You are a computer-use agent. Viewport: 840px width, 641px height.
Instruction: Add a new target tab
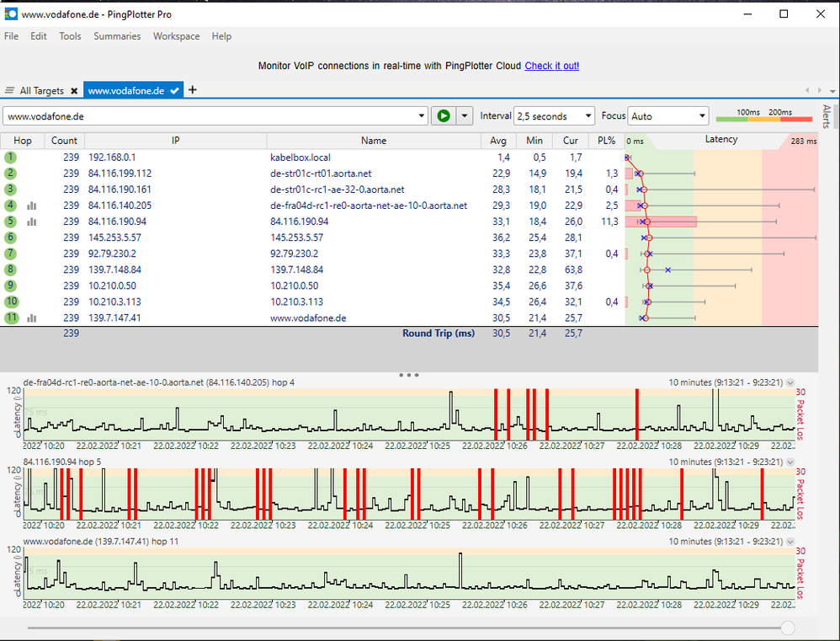[x=193, y=89]
